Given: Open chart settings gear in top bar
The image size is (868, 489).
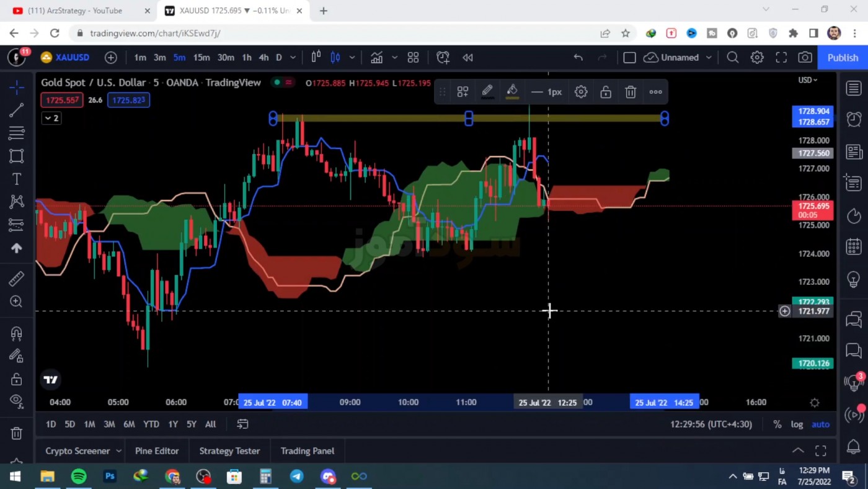Looking at the screenshot, I should [757, 57].
